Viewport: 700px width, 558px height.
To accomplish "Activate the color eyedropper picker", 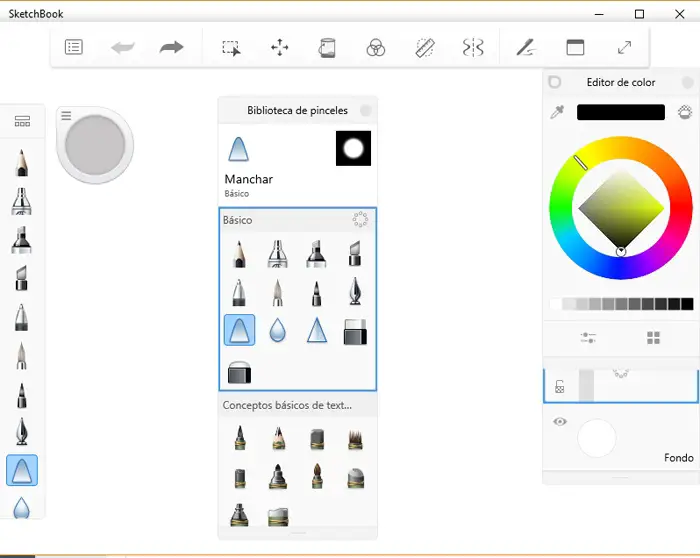I will pyautogui.click(x=557, y=112).
